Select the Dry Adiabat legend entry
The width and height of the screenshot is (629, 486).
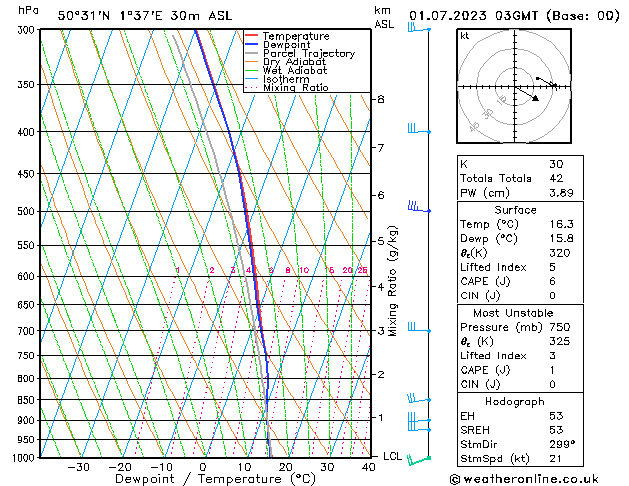click(x=295, y=62)
